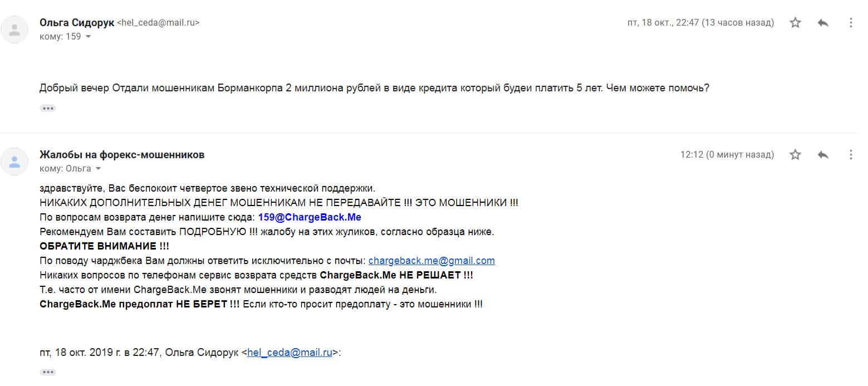Open more options for the second email
This screenshot has width=868, height=386.
pyautogui.click(x=850, y=155)
